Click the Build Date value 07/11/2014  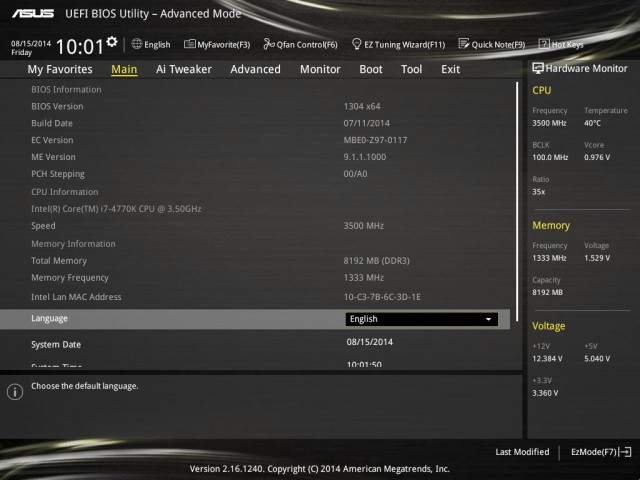tap(367, 123)
